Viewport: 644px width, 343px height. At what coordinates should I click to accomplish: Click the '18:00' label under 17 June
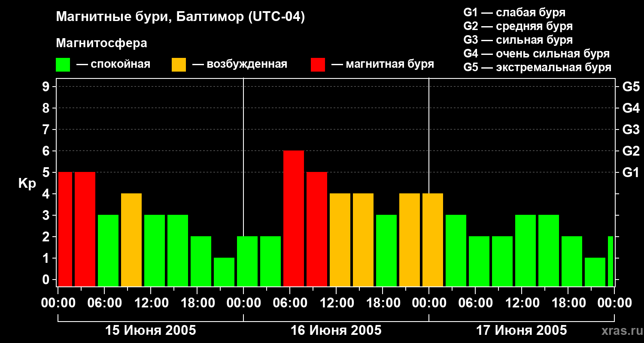(x=568, y=303)
